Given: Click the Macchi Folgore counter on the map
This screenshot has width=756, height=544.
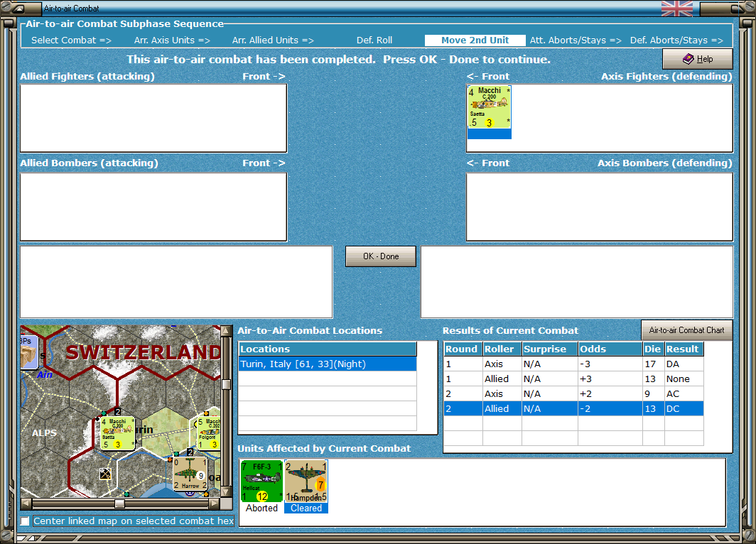Looking at the screenshot, I should 209,434.
